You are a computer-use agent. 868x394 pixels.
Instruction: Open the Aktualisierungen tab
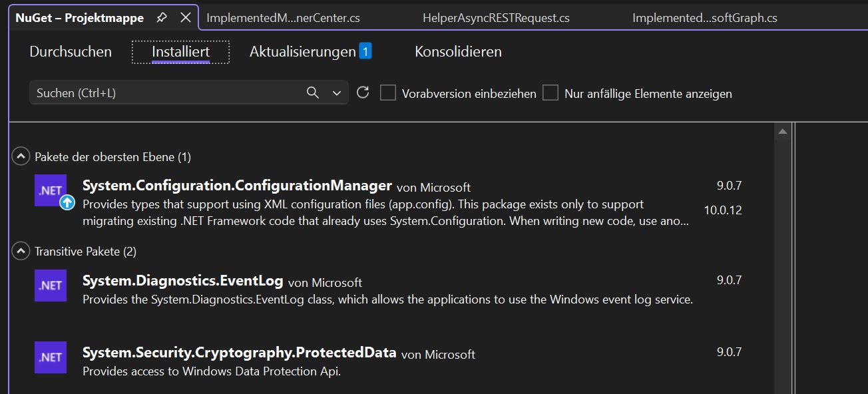point(303,51)
